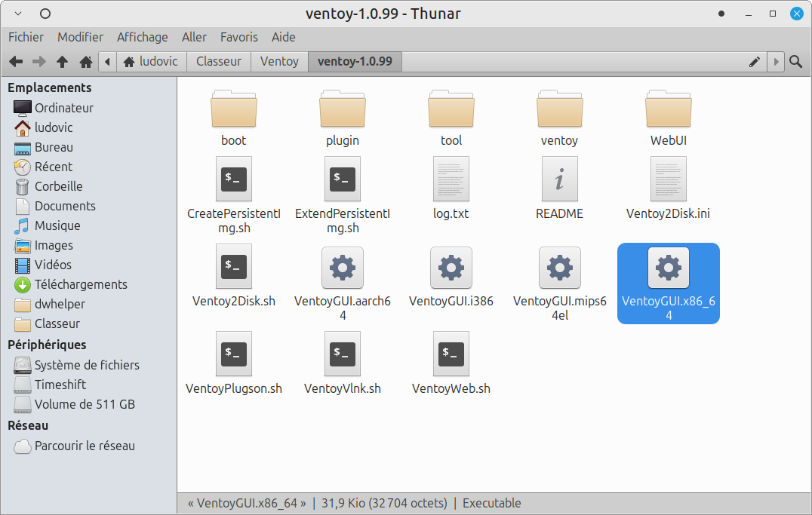Select the CreatePersistentImg.sh script
Screen dimensions: 812x515
233,195
